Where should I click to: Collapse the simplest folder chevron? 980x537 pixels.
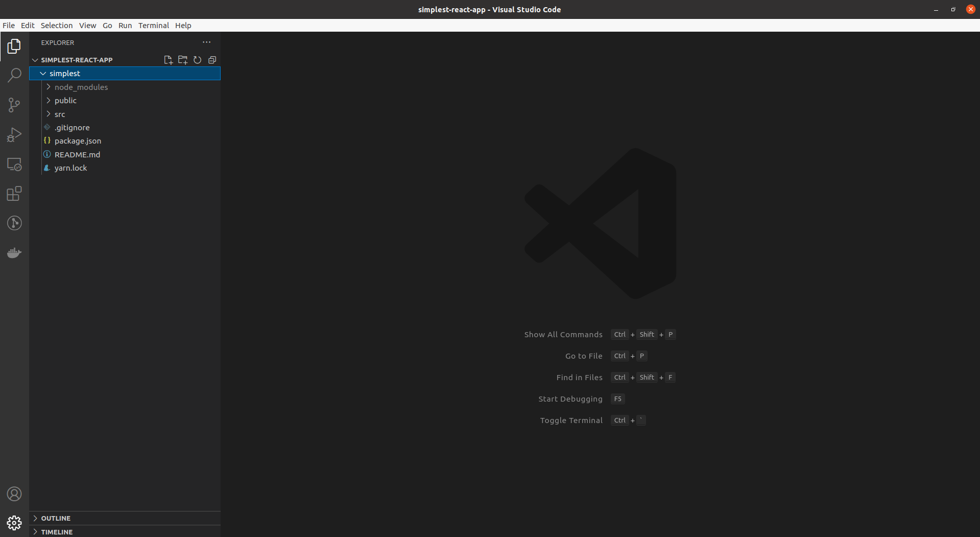(x=43, y=74)
